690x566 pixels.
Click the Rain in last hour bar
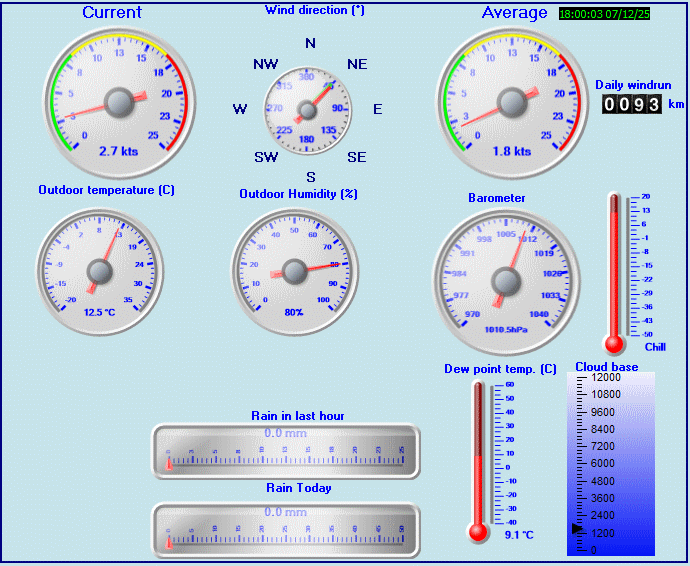click(286, 451)
